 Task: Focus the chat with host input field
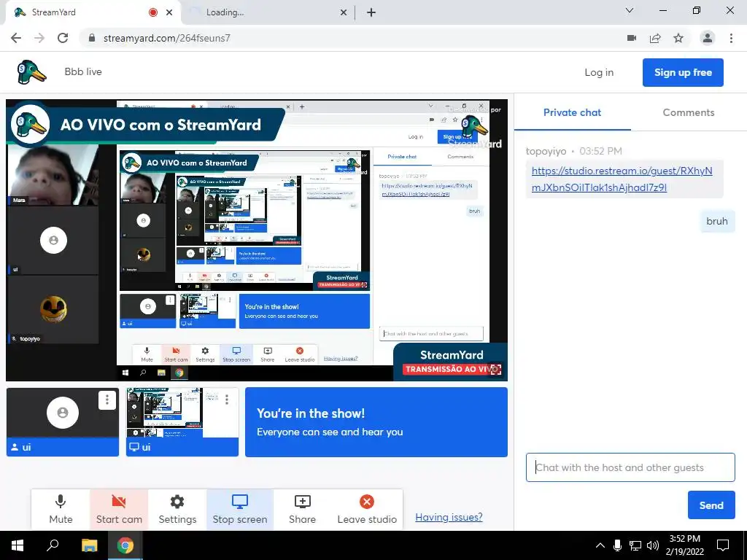630,467
